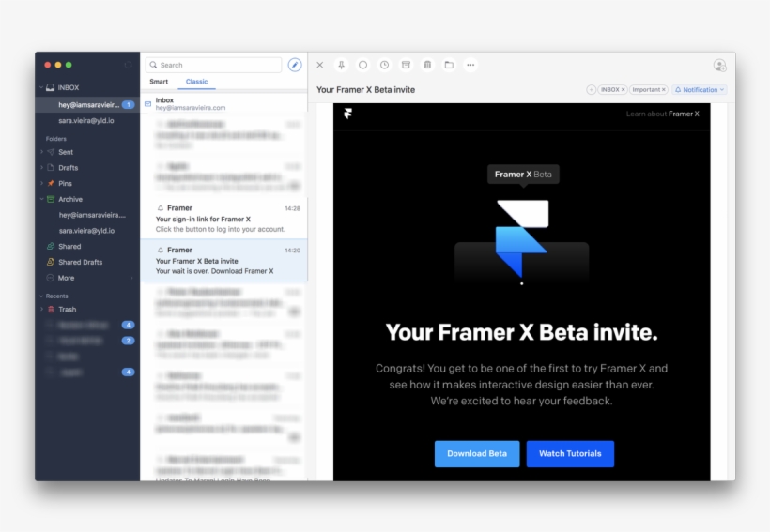
Task: Switch to the Smart tab
Action: click(159, 82)
